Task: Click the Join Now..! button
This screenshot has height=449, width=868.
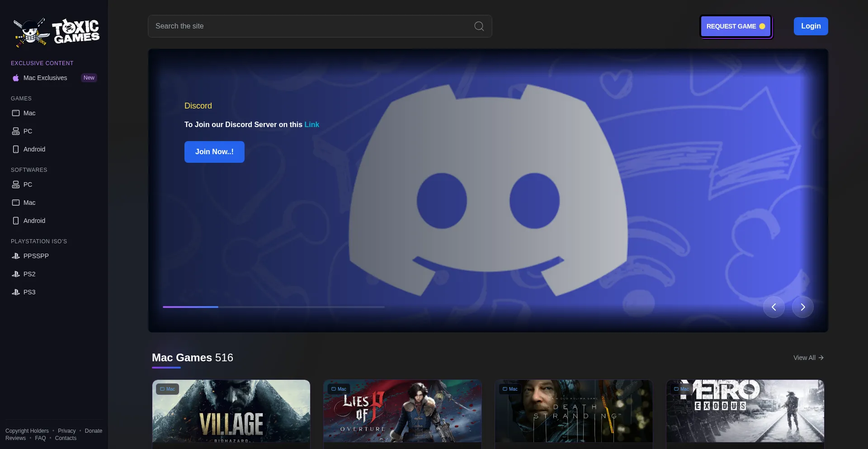Action: pyautogui.click(x=214, y=151)
